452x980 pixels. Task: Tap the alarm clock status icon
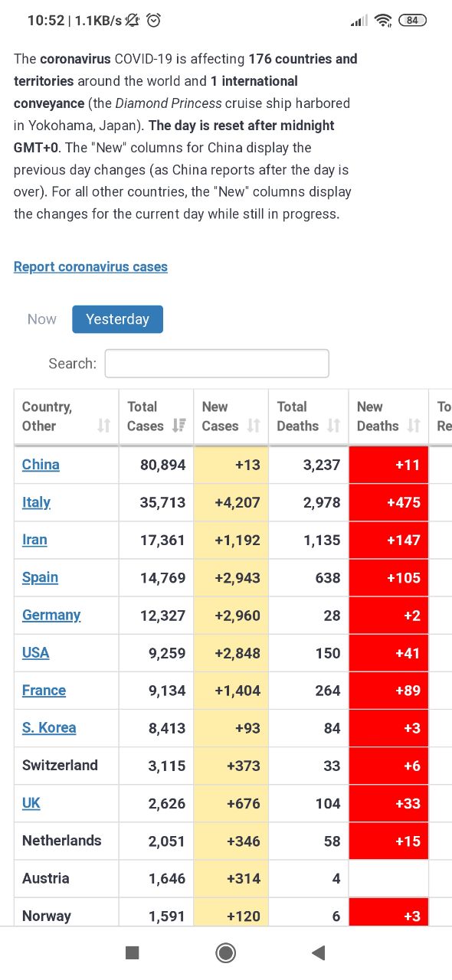(x=154, y=21)
